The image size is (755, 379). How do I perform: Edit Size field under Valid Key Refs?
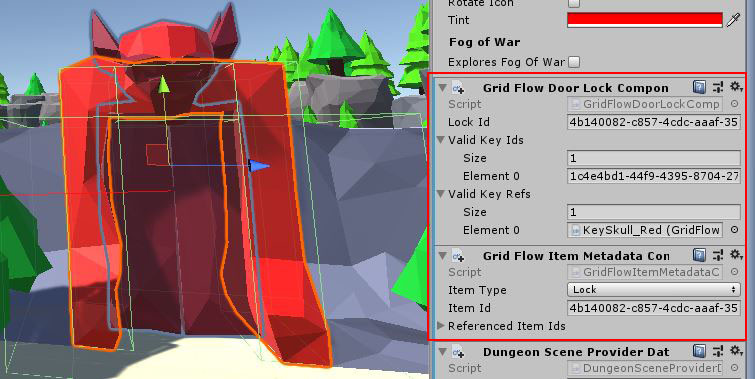click(653, 212)
